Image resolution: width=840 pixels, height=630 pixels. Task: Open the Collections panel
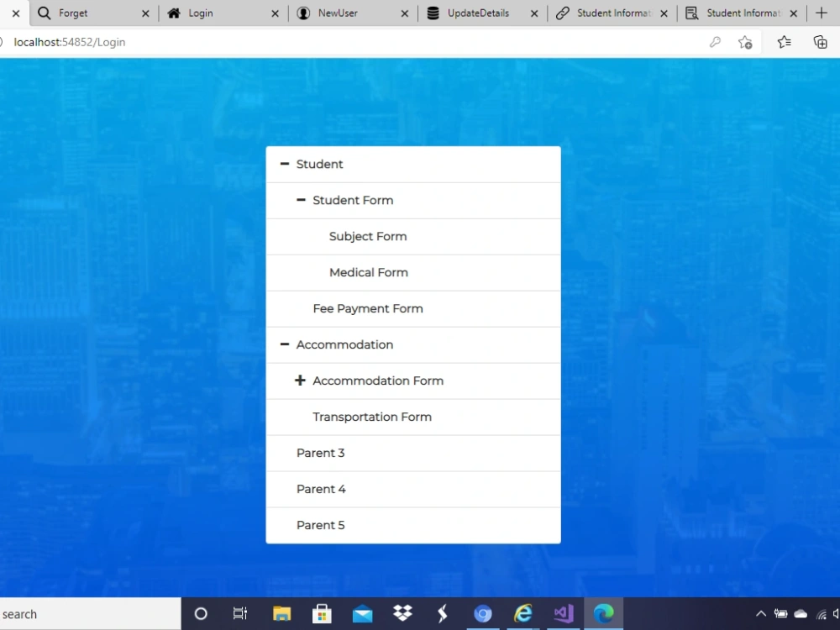[820, 42]
